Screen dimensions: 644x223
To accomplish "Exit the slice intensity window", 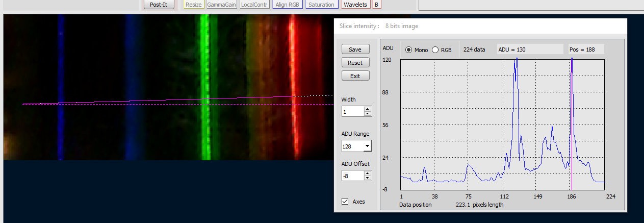I will click(x=355, y=76).
